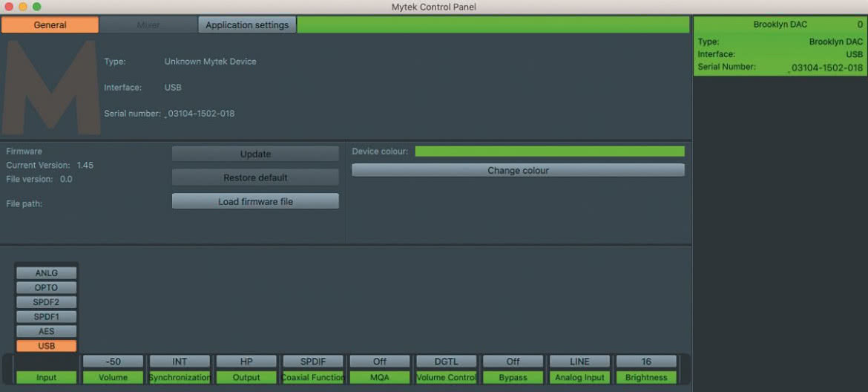
Task: Click the Mytek M logo
Action: (x=51, y=88)
